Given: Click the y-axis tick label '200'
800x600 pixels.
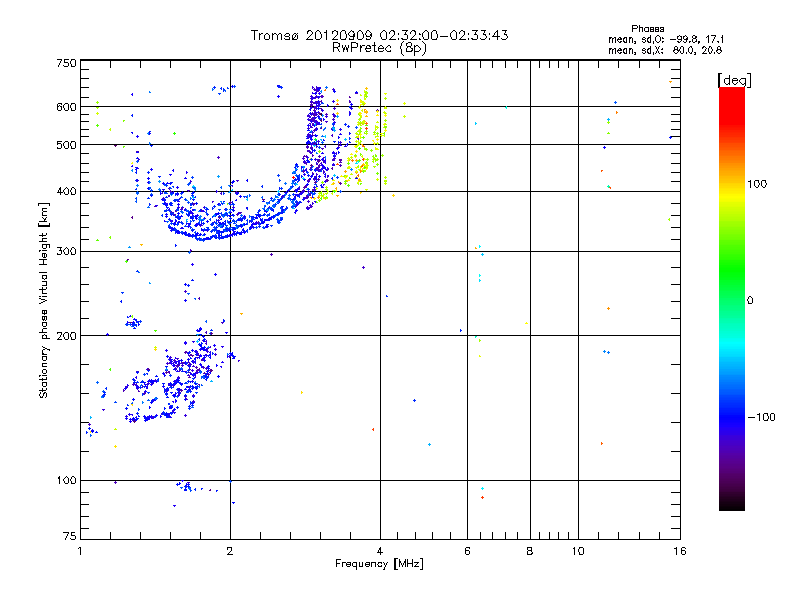Looking at the screenshot, I should tap(66, 336).
